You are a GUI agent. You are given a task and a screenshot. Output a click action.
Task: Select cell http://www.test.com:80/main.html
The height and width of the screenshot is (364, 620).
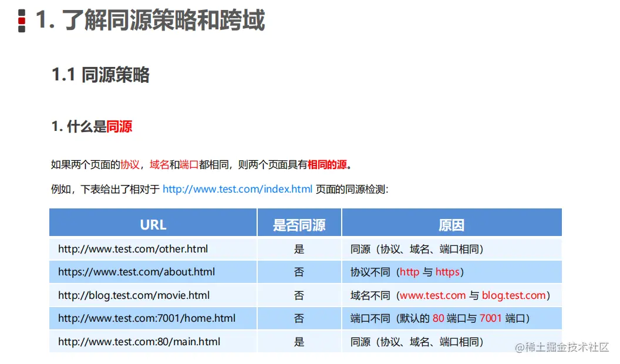pos(153,342)
